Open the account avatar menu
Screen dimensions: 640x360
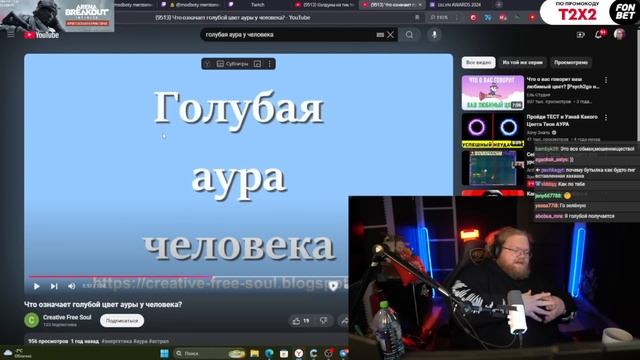[x=620, y=34]
